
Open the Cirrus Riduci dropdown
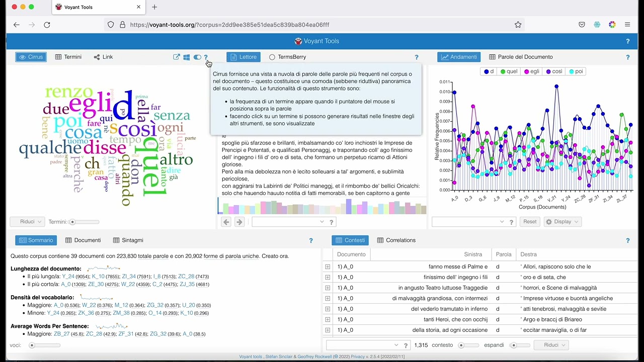click(x=27, y=222)
